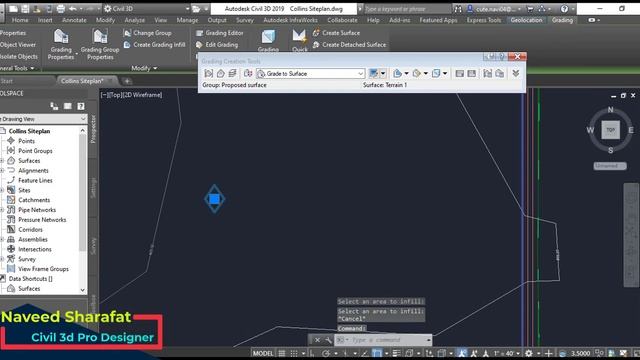Click the Create Surface ribbon button
The width and height of the screenshot is (640, 360).
pyautogui.click(x=336, y=33)
